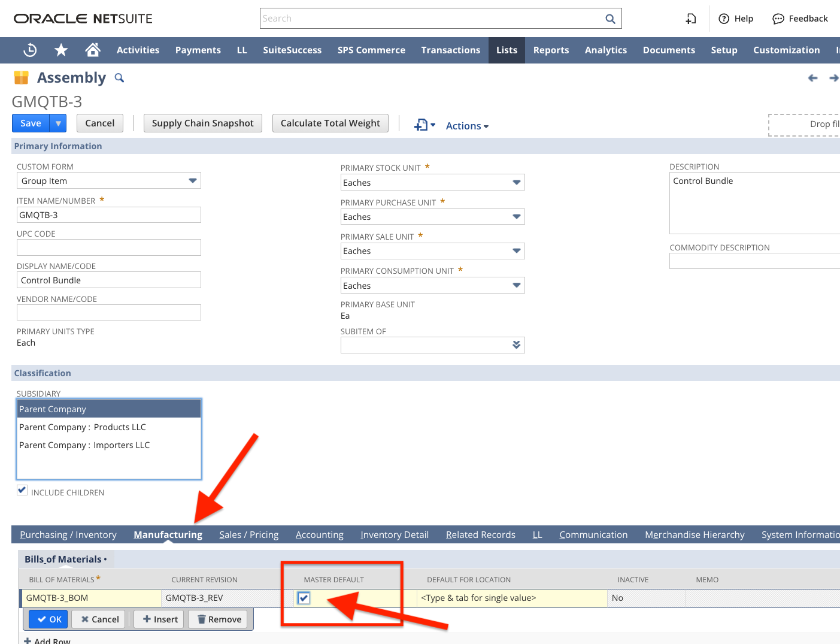Click the plus icon on Add Row

28,640
